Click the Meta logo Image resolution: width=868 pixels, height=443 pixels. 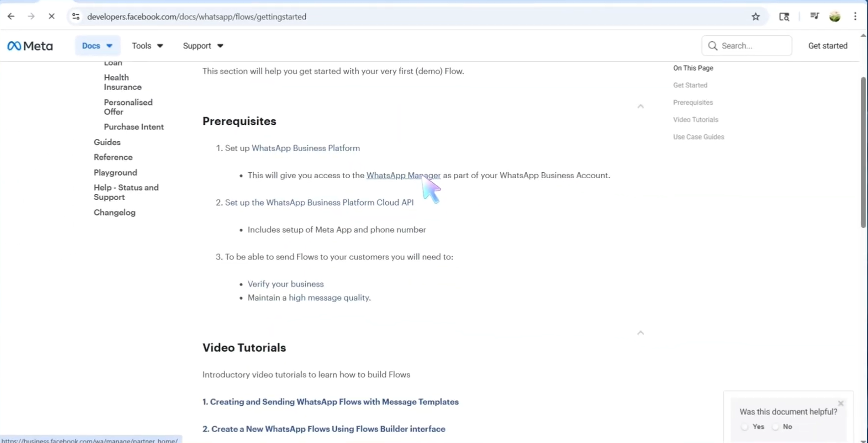click(30, 46)
